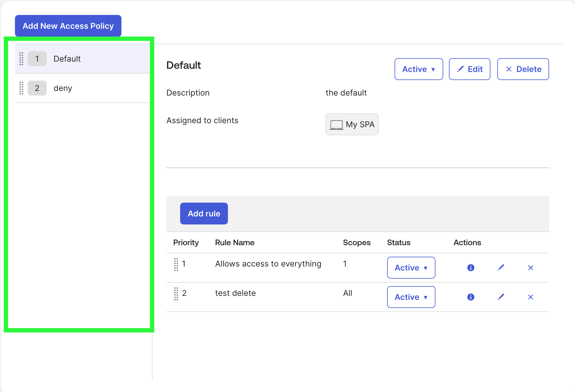
Task: Click the Scopes column header
Action: point(357,243)
